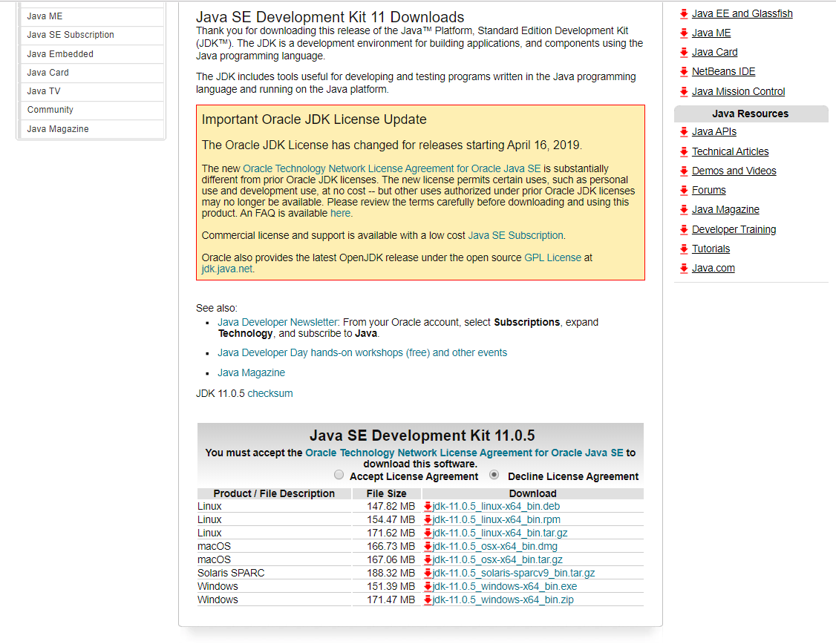
Task: Open Java.com link
Action: 713,268
